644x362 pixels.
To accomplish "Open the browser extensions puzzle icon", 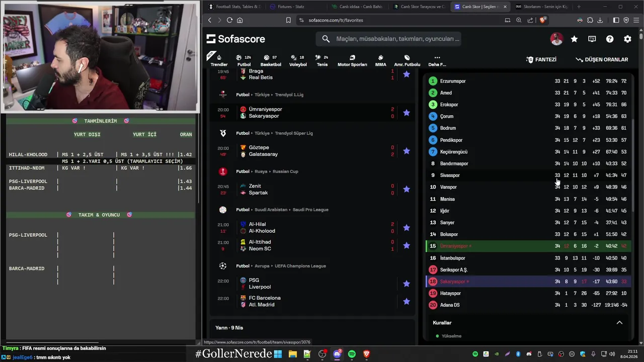I will click(590, 20).
